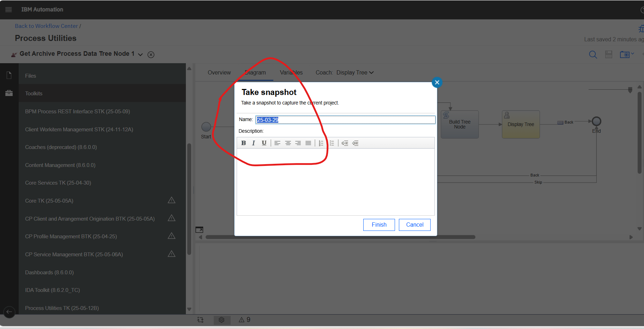This screenshot has height=329, width=644.
Task: Select Toolkits in the left sidebar
Action: 34,94
